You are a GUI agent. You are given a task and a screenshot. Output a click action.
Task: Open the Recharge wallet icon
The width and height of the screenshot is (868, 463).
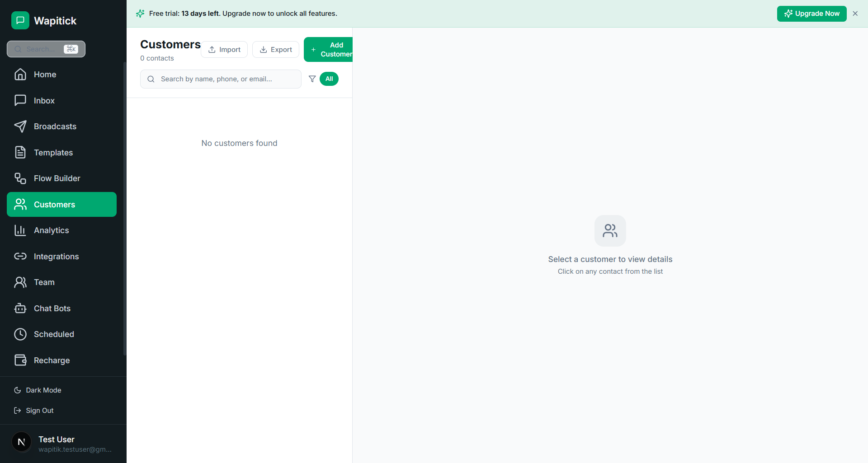click(20, 360)
